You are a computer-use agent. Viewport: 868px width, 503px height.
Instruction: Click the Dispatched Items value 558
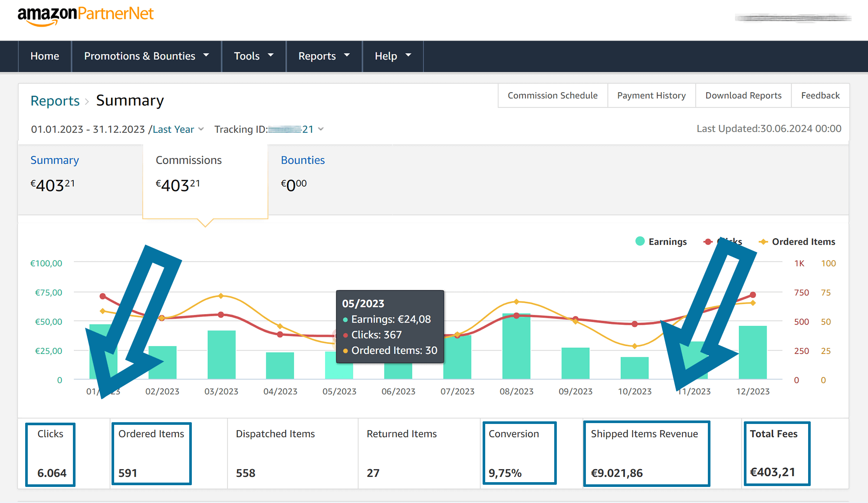click(246, 473)
